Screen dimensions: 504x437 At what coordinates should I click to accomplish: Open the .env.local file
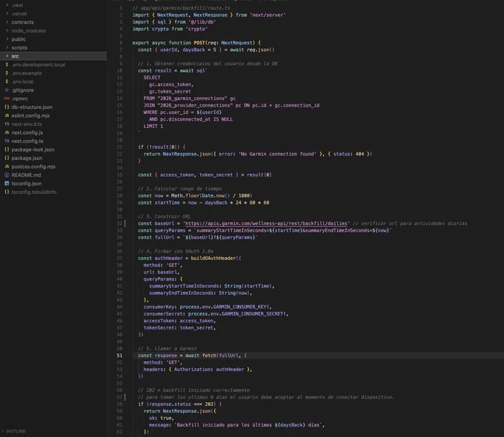(22, 81)
